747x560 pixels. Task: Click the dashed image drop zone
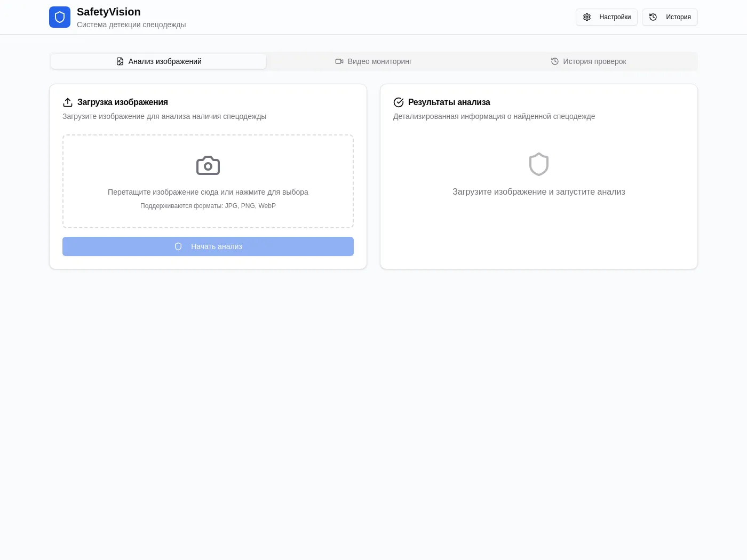click(x=208, y=181)
